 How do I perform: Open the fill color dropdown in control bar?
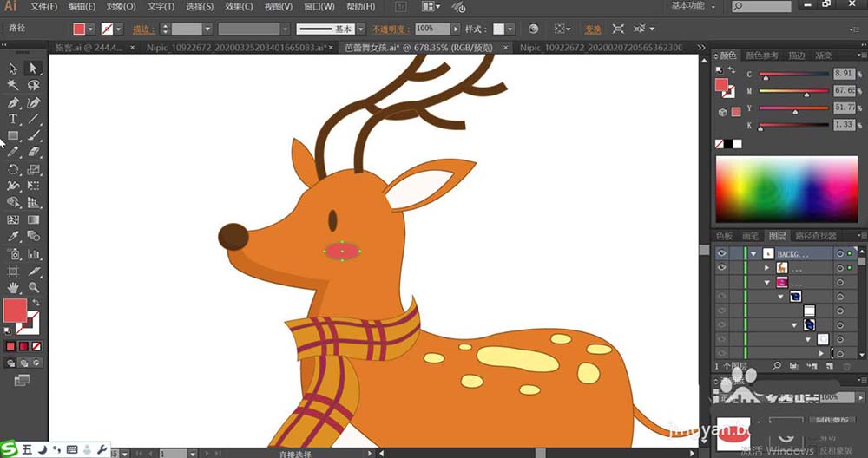coord(92,29)
